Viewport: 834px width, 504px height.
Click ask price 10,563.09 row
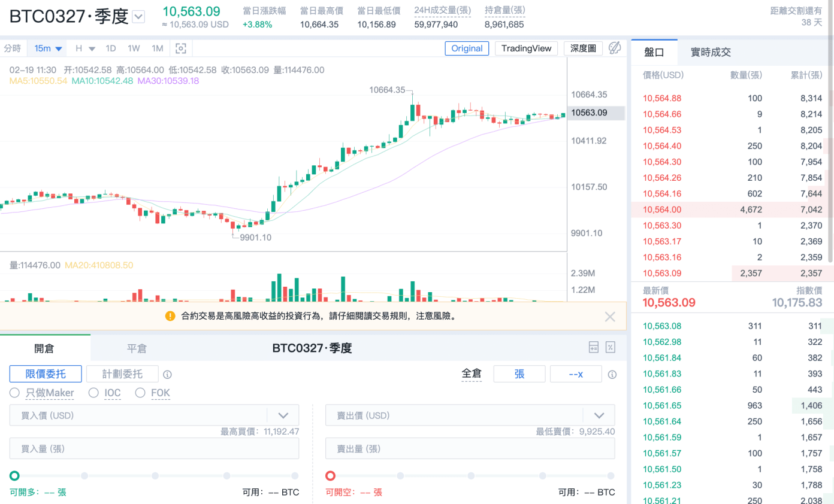click(x=732, y=274)
